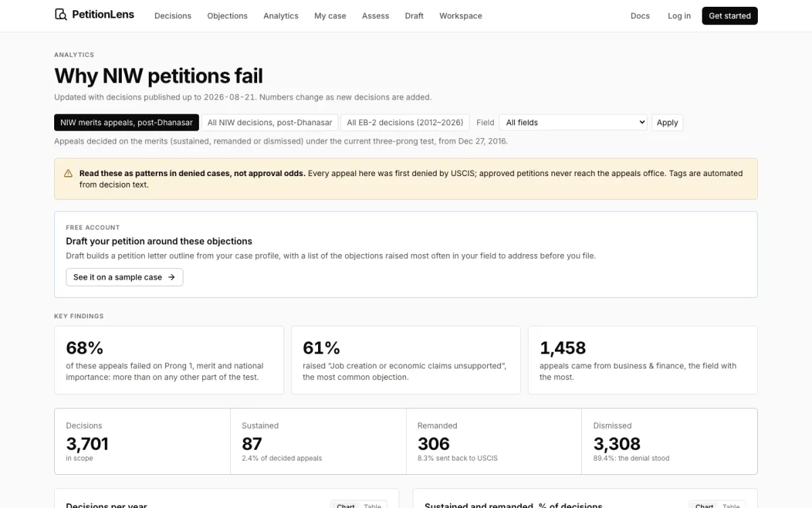
Task: Open the Docs link
Action: pyautogui.click(x=640, y=16)
